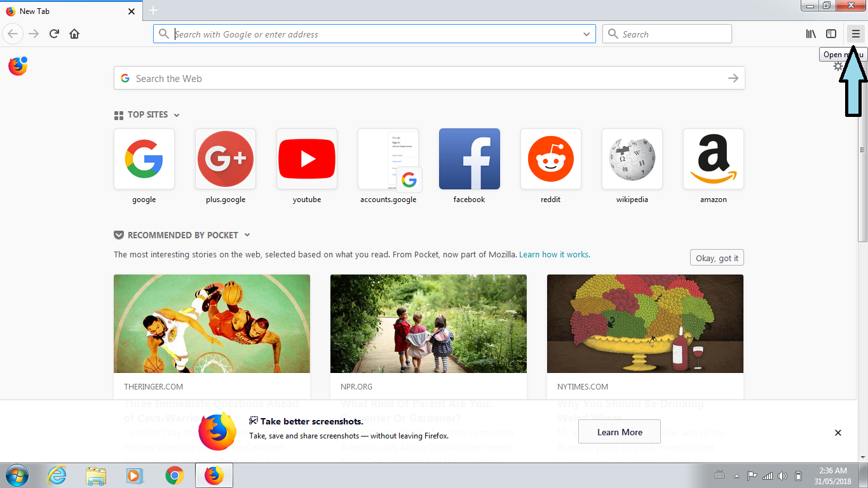Focus the toolbar Search box
868x488 pixels.
[667, 34]
